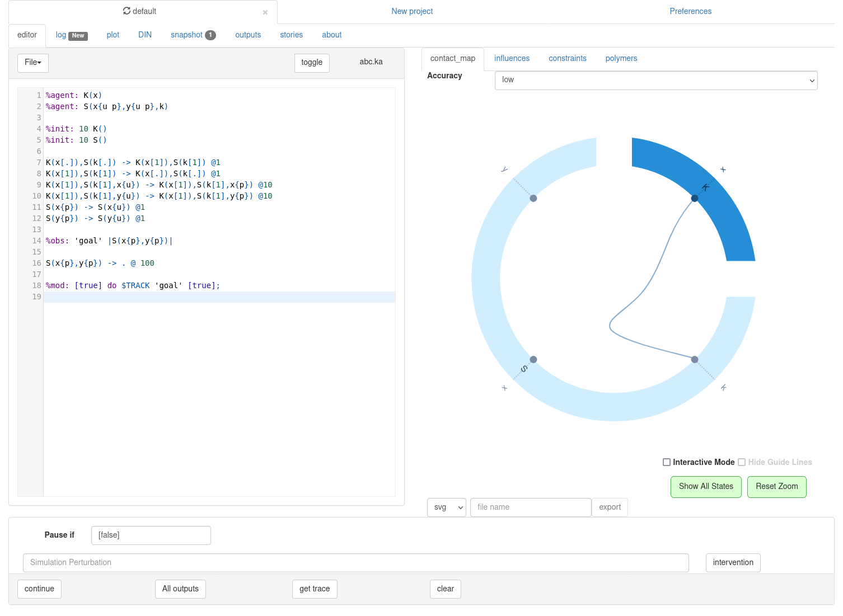
Task: Click code line '%init: 10 S()'
Action: (x=76, y=140)
